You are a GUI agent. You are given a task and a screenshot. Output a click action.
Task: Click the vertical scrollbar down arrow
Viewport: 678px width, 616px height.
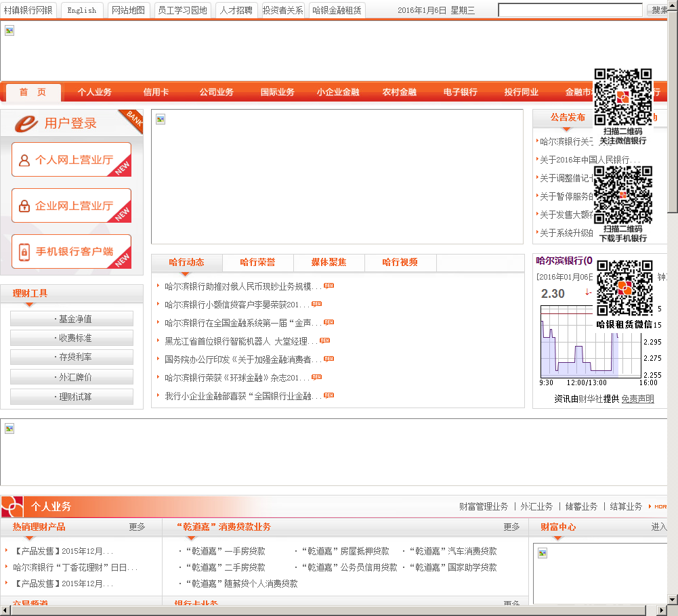pos(673,600)
